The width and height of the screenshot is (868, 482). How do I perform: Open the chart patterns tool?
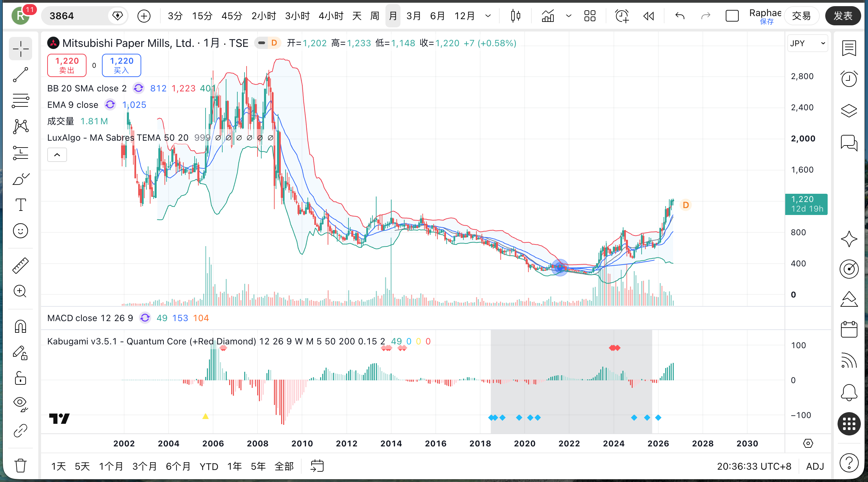(x=21, y=127)
